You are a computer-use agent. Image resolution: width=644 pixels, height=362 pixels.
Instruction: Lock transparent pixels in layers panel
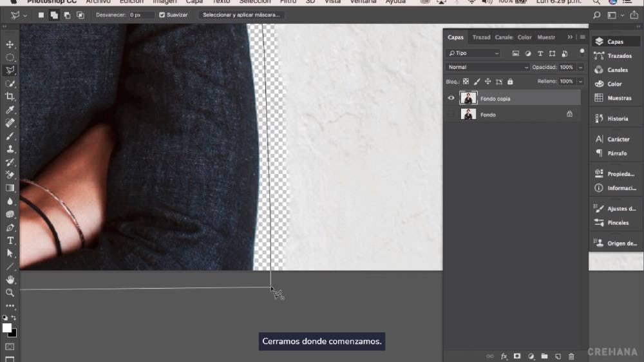coord(466,82)
